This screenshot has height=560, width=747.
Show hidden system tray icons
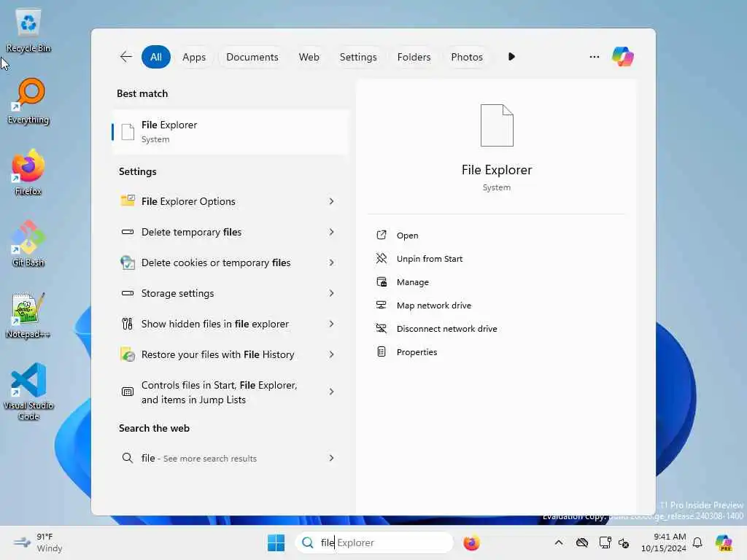click(559, 542)
